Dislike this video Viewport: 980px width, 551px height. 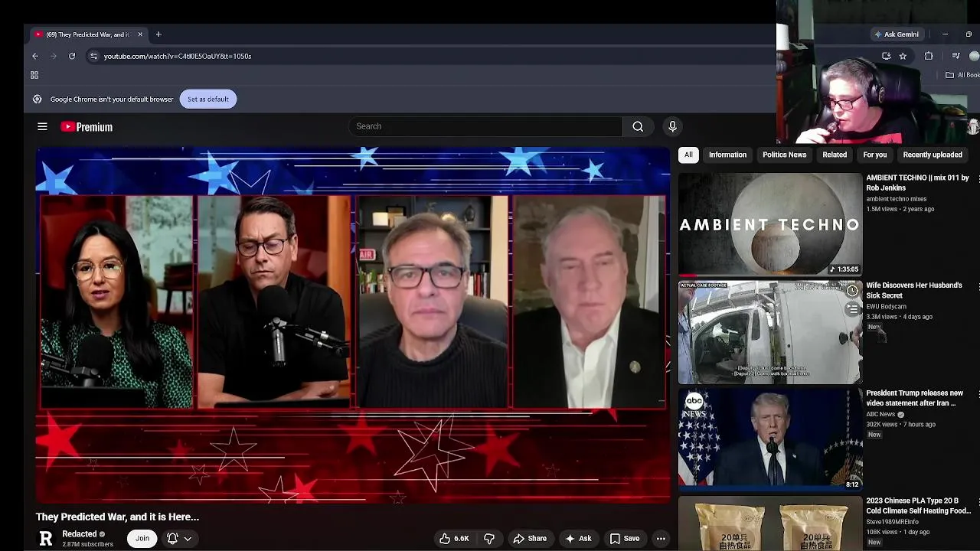point(488,539)
